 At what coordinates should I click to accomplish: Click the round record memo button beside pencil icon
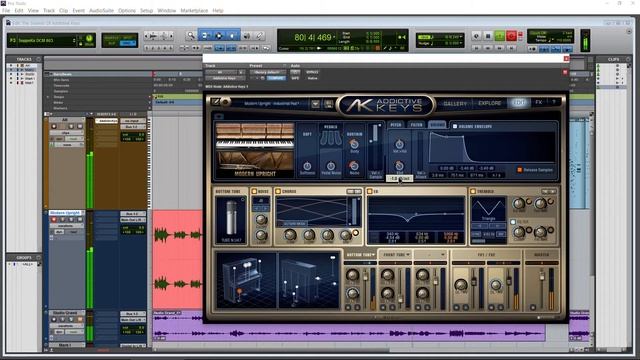click(x=225, y=102)
